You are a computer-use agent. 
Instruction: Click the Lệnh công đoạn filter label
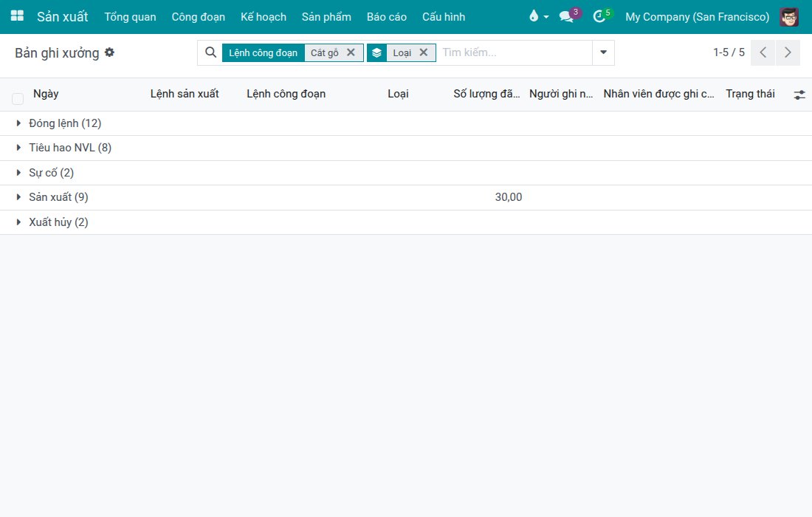click(x=263, y=53)
